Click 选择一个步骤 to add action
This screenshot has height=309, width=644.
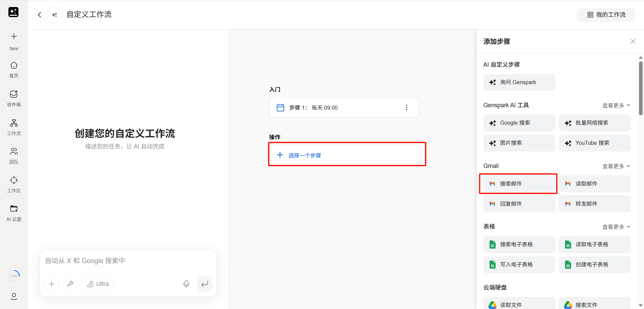tap(344, 155)
